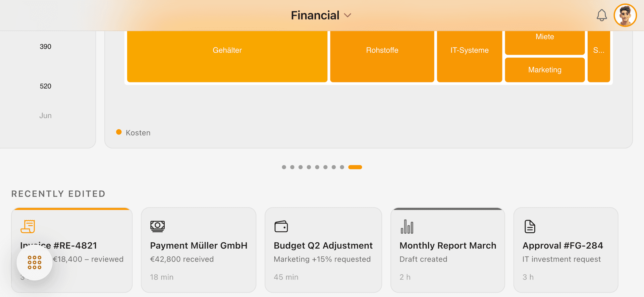
Task: Click the '2 h' timestamp
Action: click(x=405, y=277)
